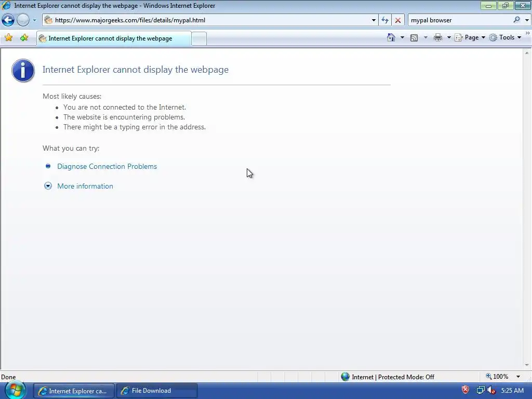The width and height of the screenshot is (532, 399).
Task: Open the zoom level dropdown arrow
Action: pyautogui.click(x=518, y=377)
